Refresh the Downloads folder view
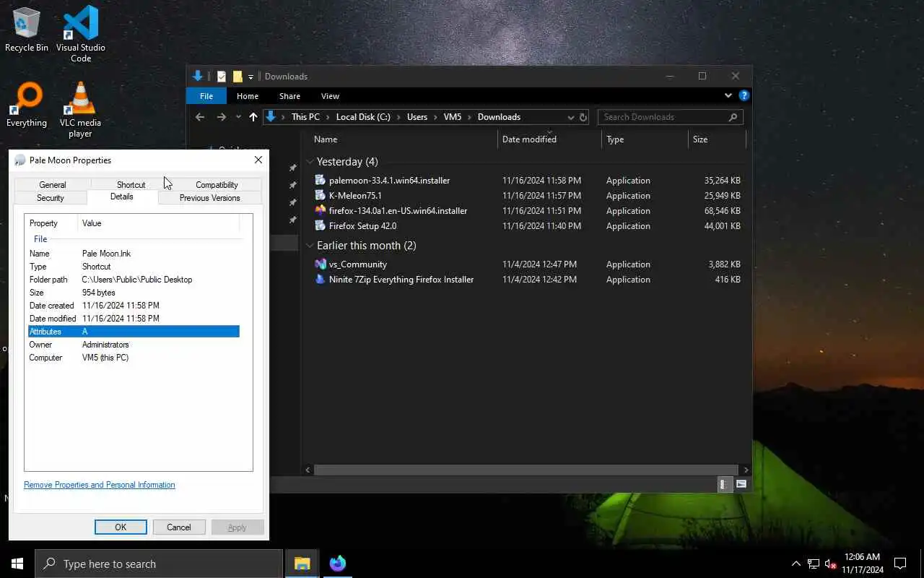 click(x=583, y=117)
